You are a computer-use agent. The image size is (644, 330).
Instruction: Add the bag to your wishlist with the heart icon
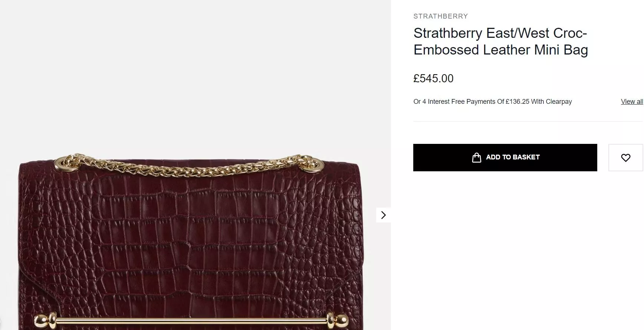[x=625, y=158]
